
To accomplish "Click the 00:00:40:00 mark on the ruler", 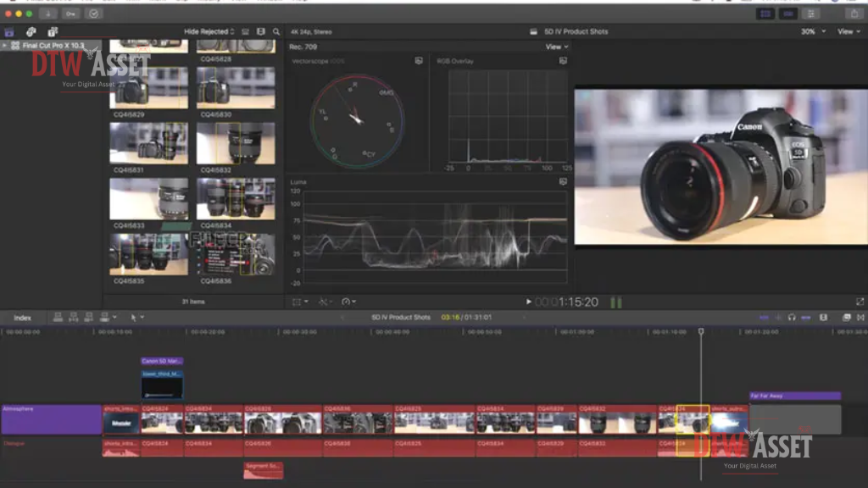I will point(392,332).
